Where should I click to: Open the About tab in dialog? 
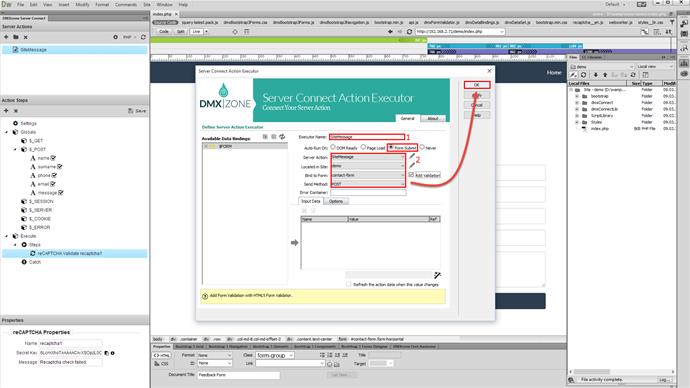(x=433, y=118)
